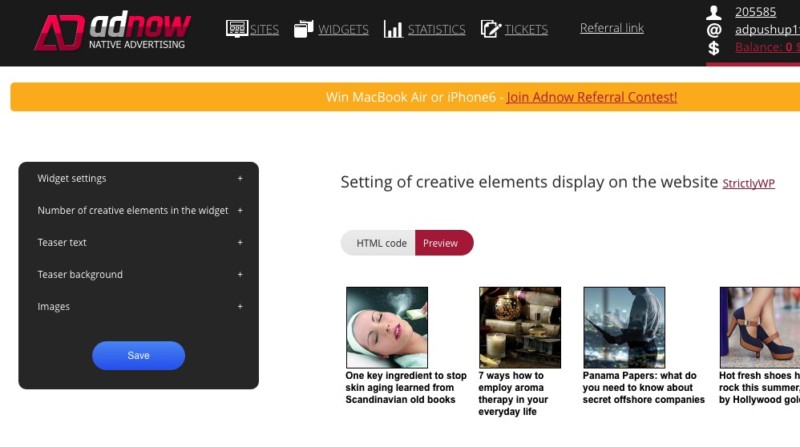
Task: Expand Number of creative elements plus sign
Action: 240,210
